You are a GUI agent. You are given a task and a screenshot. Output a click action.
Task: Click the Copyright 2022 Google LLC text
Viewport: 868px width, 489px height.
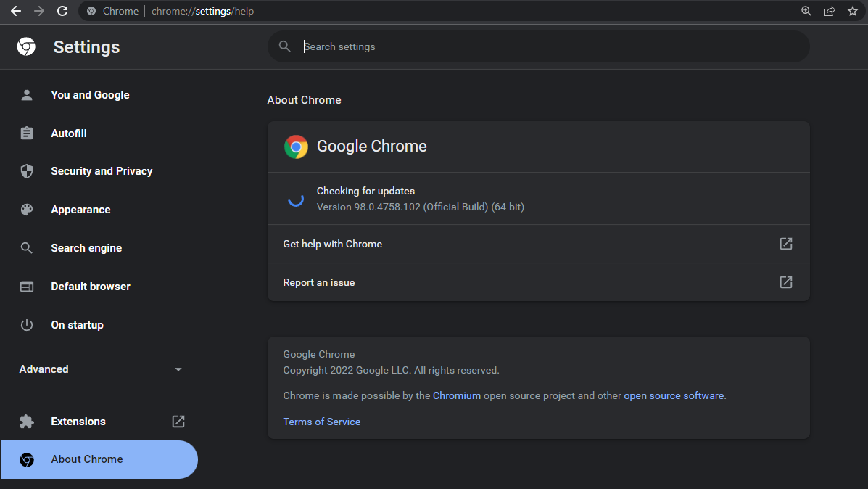point(391,370)
